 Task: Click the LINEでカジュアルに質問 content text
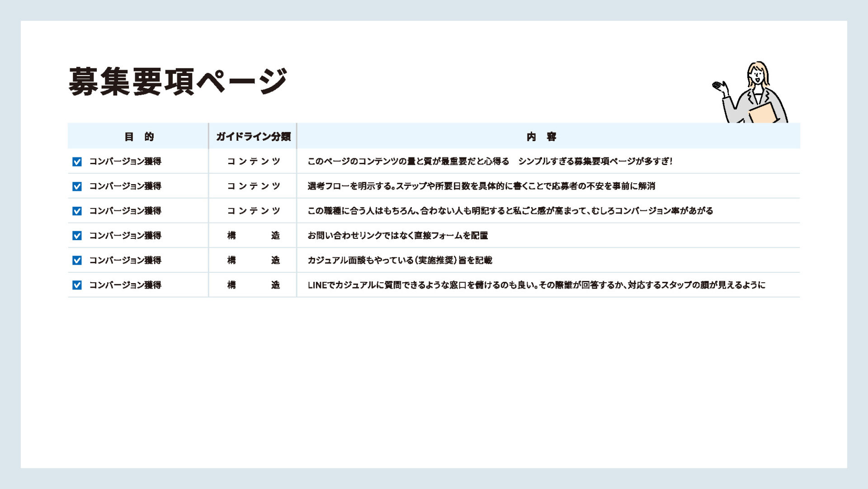[536, 285]
